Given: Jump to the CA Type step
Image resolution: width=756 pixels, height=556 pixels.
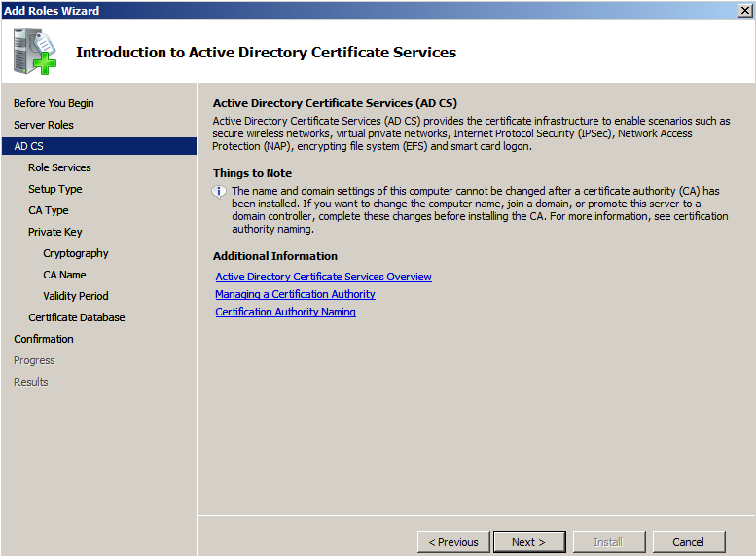Looking at the screenshot, I should point(49,210).
